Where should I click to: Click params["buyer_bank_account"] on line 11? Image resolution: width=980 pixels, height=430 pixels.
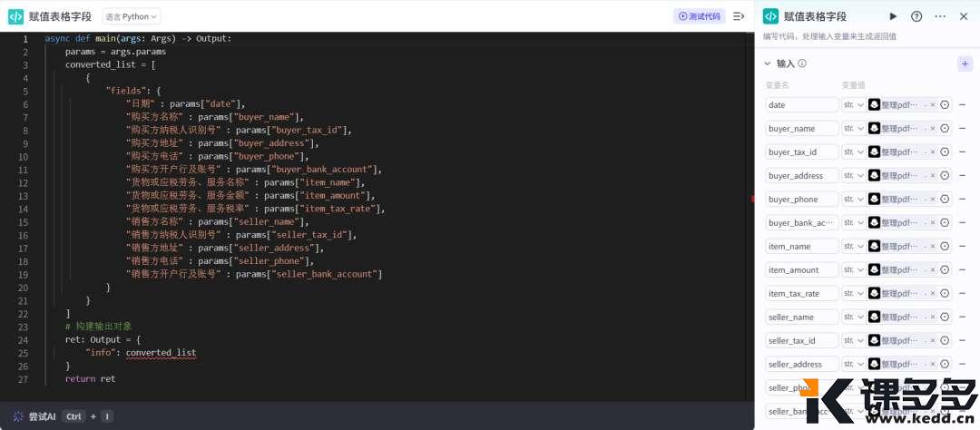[307, 170]
